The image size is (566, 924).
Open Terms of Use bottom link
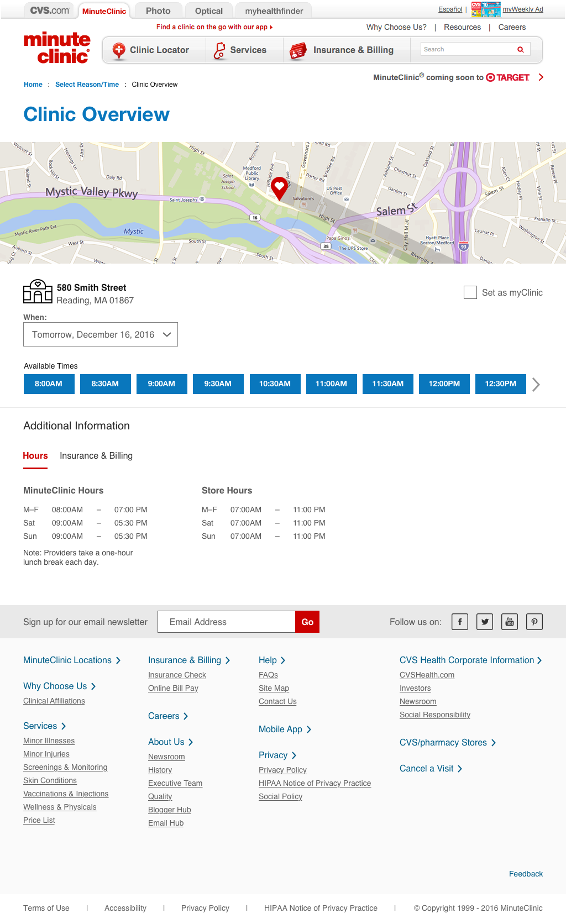point(46,908)
